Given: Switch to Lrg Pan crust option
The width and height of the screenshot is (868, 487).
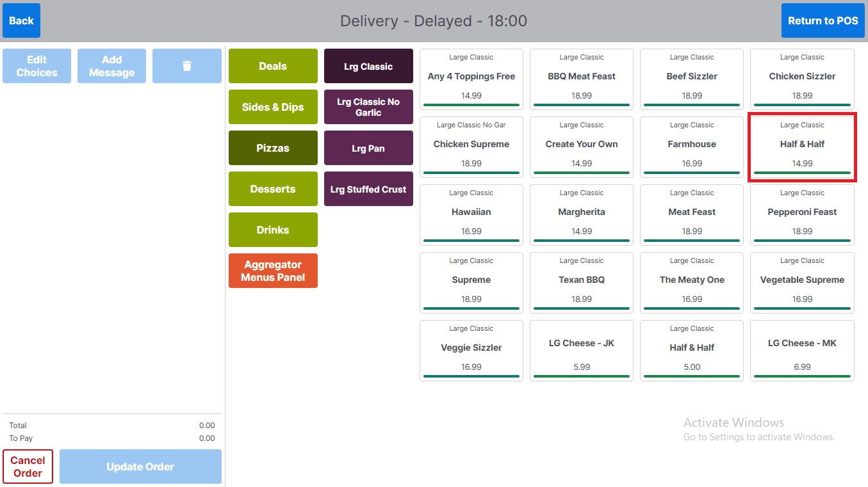Looking at the screenshot, I should click(x=368, y=148).
